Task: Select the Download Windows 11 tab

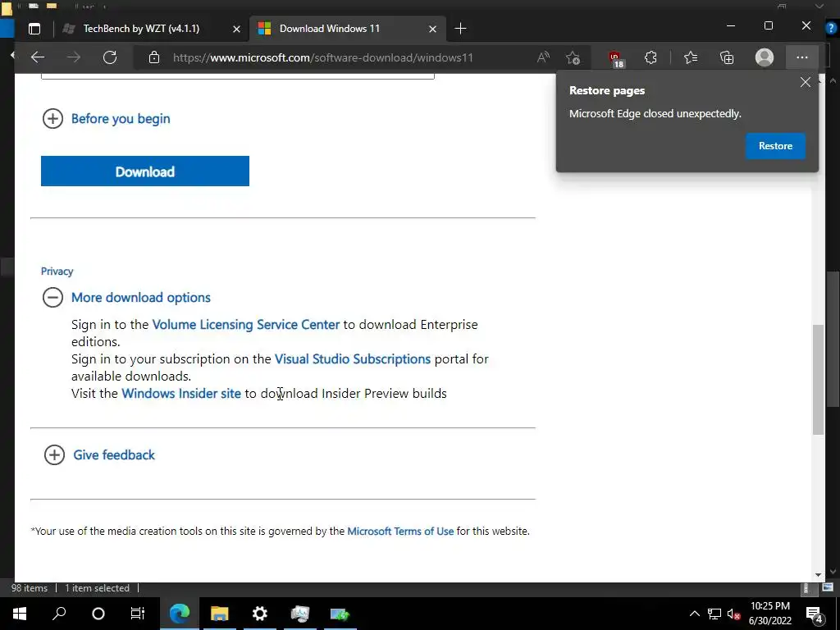Action: pyautogui.click(x=330, y=29)
